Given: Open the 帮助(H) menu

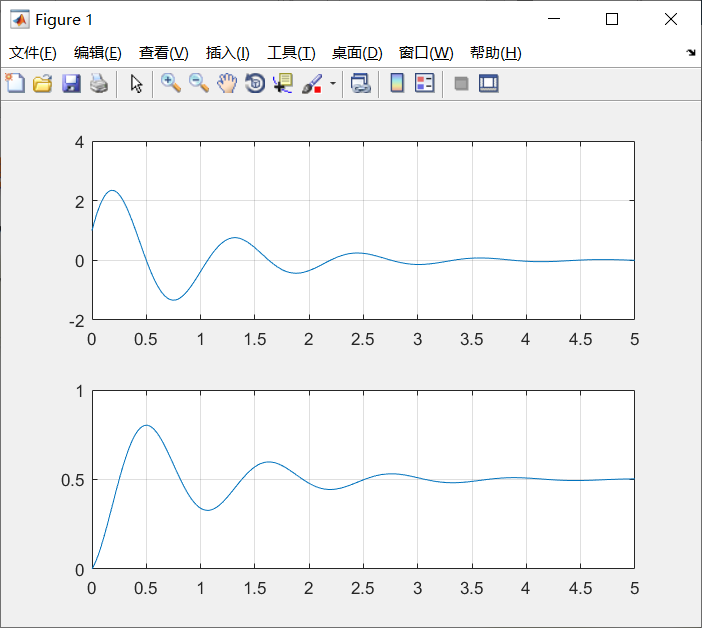Looking at the screenshot, I should (x=496, y=53).
